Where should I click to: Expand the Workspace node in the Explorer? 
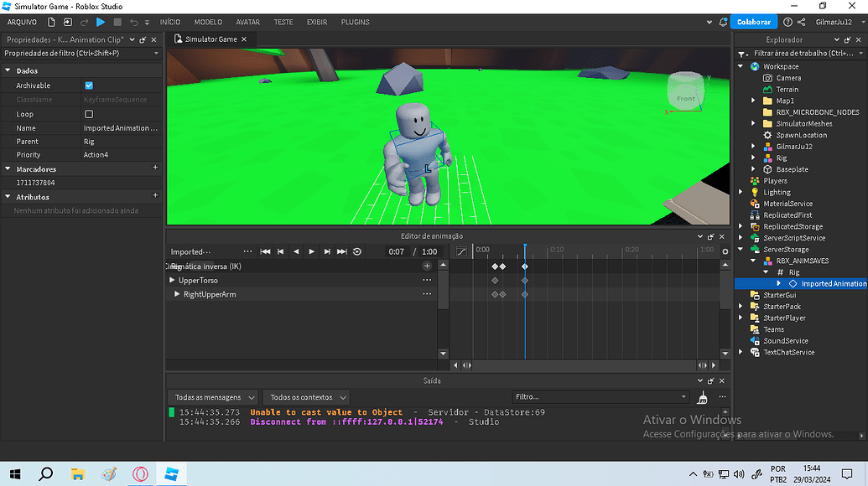tap(741, 65)
